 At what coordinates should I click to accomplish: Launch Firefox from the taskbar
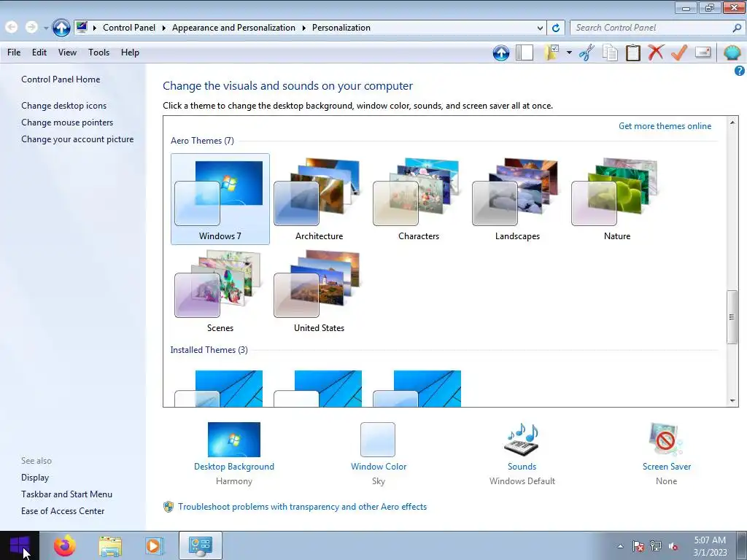[64, 545]
